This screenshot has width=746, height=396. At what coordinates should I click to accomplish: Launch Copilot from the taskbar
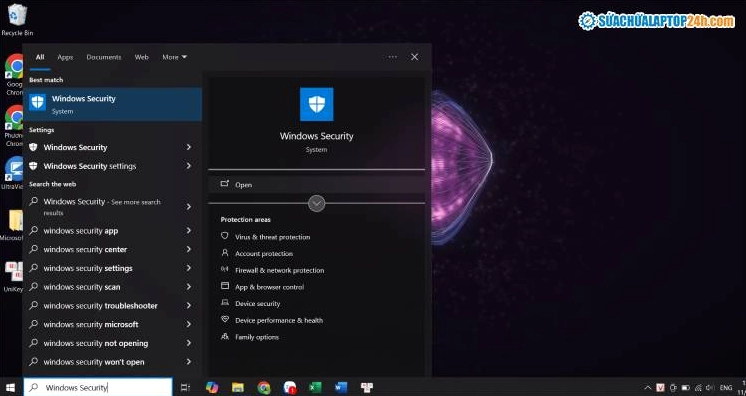click(x=212, y=387)
